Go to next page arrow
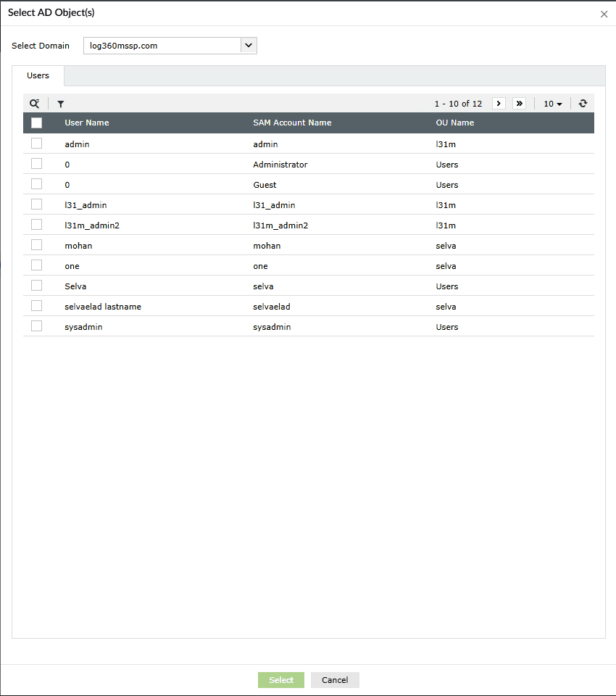The image size is (616, 696). pyautogui.click(x=499, y=104)
